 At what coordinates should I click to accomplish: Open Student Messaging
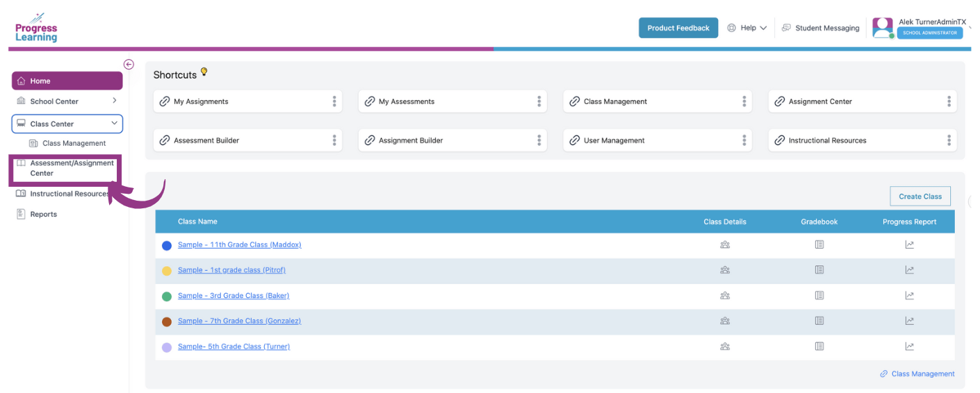tap(821, 28)
